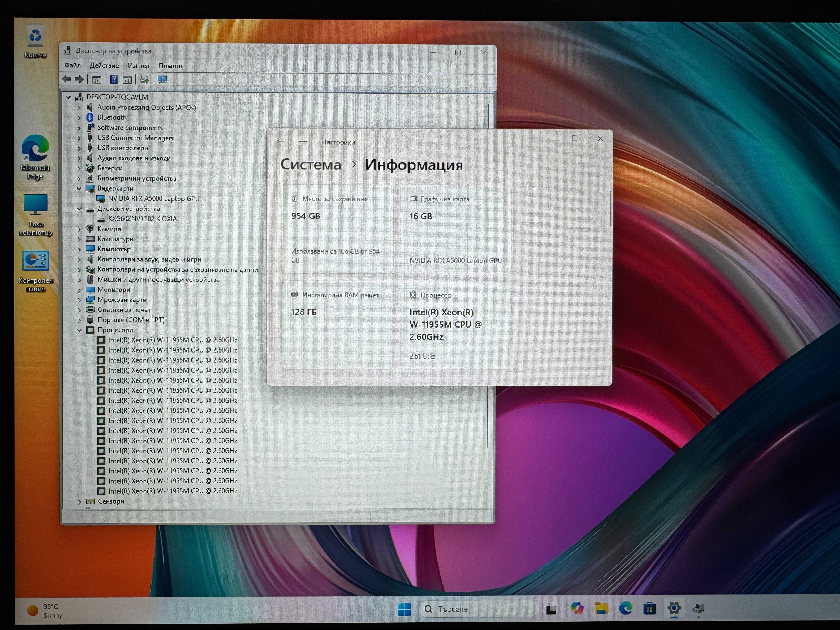
Task: Click the Система breadcrumb link
Action: [311, 164]
